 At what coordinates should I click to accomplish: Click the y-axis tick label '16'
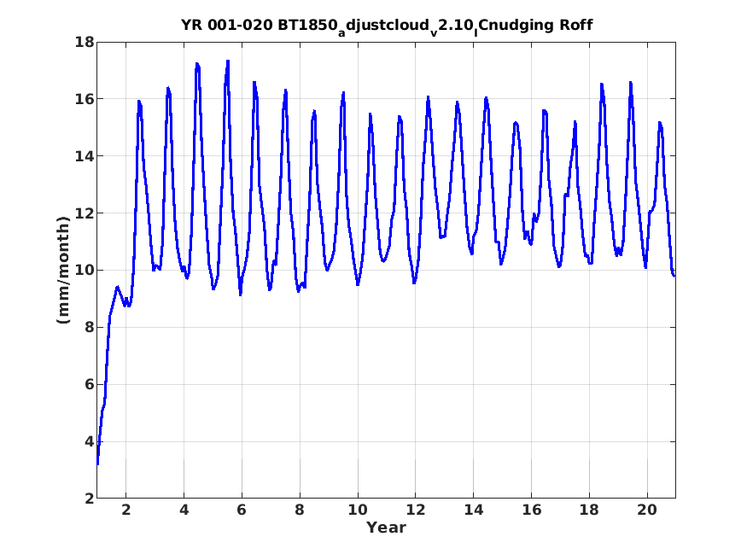pos(84,99)
